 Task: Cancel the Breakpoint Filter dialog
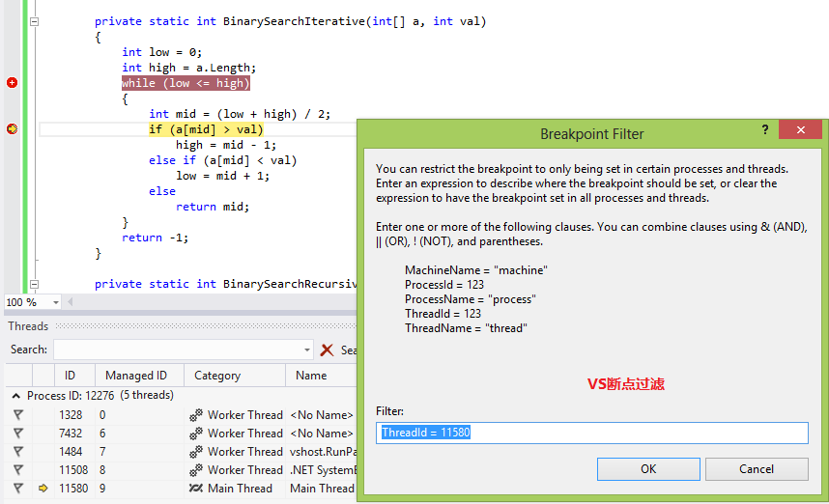pyautogui.click(x=756, y=469)
